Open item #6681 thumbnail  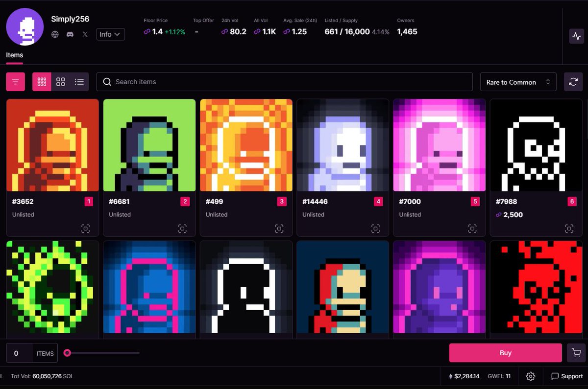[149, 145]
